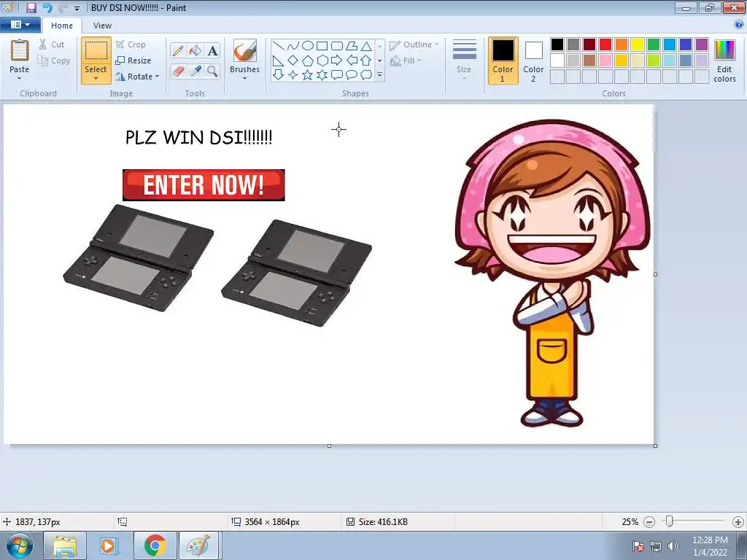
Task: Choose the Oval shape
Action: (308, 46)
